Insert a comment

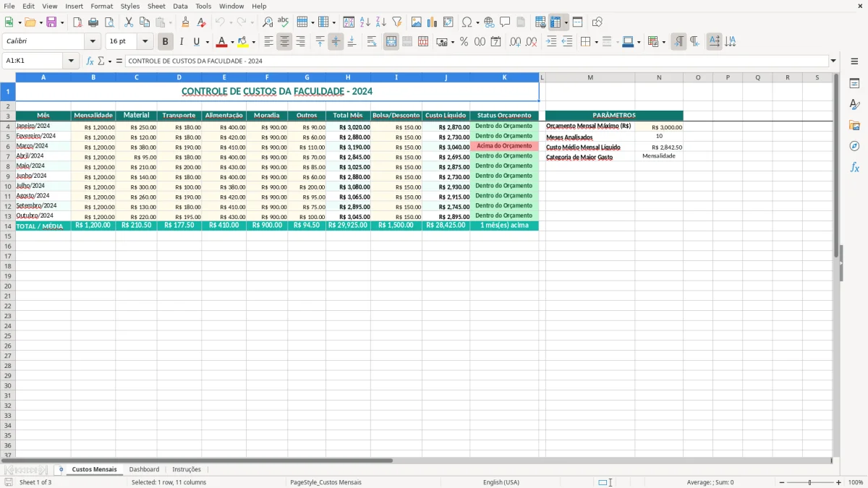(505, 22)
